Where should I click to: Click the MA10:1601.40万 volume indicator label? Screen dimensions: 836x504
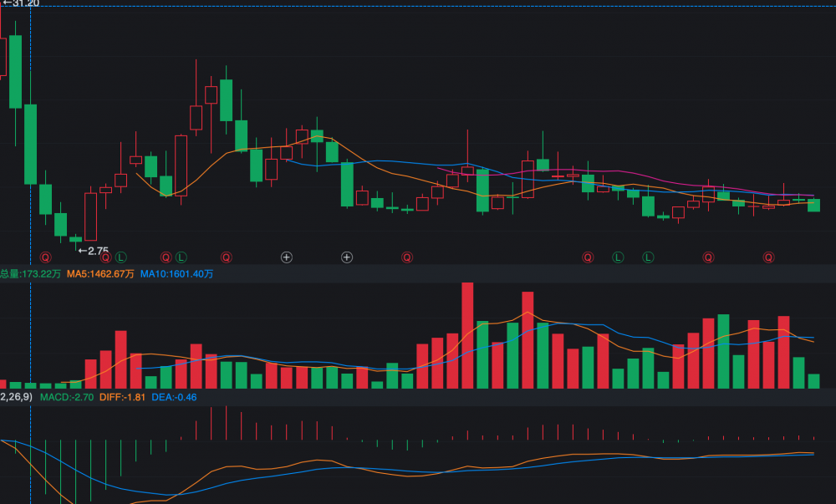176,274
